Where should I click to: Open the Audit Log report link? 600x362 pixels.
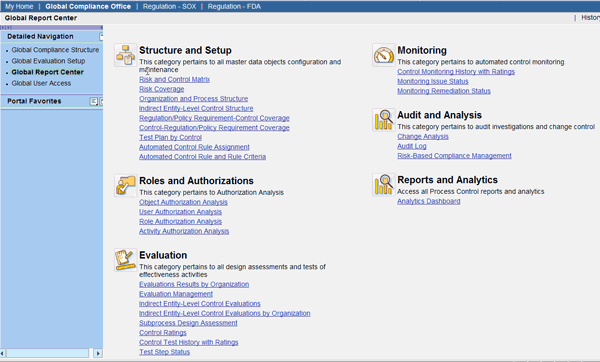click(412, 146)
